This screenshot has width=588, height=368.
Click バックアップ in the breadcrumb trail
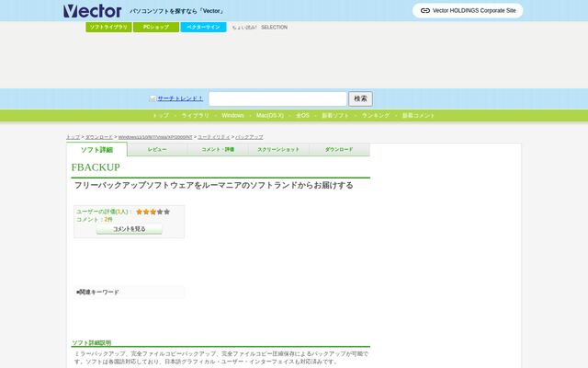pos(249,137)
